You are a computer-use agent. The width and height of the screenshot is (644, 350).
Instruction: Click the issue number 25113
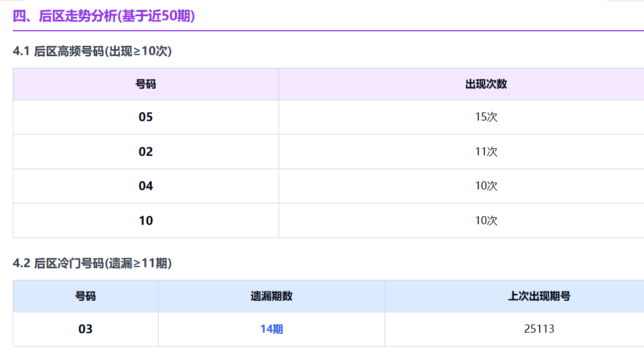tap(539, 329)
